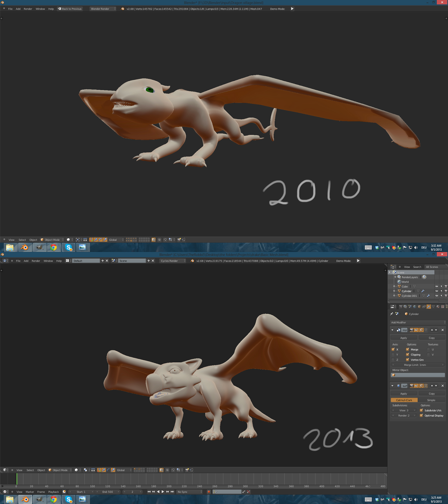
Task: Open Object Mode dropdown in the lower 3D view
Action: 60,470
